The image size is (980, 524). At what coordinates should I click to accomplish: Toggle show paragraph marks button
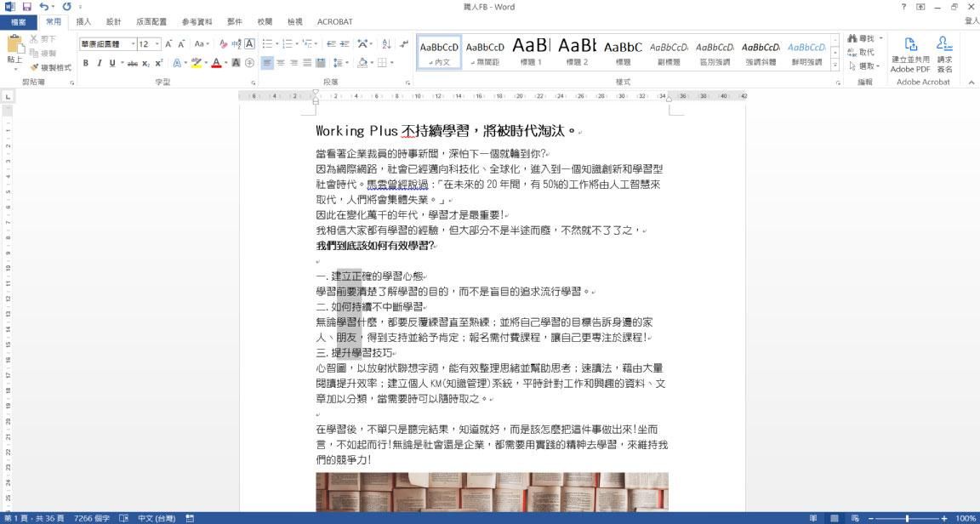[404, 43]
